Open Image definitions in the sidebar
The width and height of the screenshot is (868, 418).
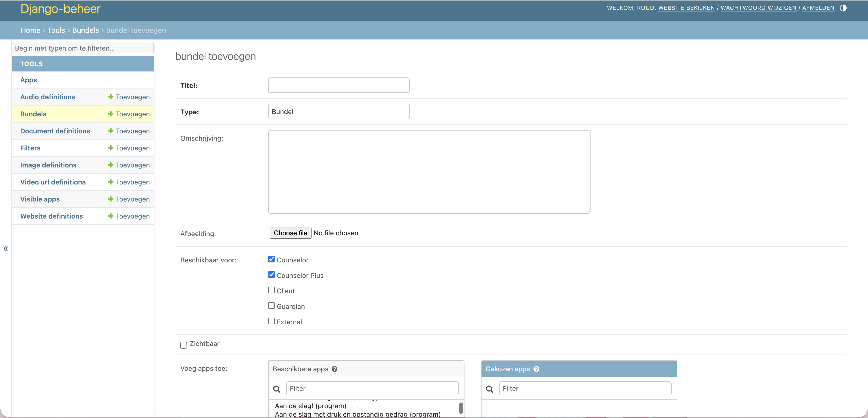pos(48,165)
